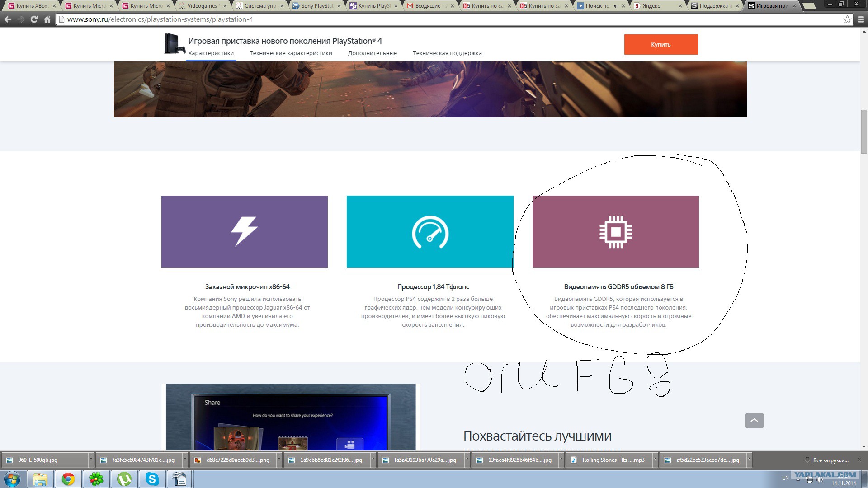Open the notepad app on the taskbar
The height and width of the screenshot is (488, 868).
point(180,479)
